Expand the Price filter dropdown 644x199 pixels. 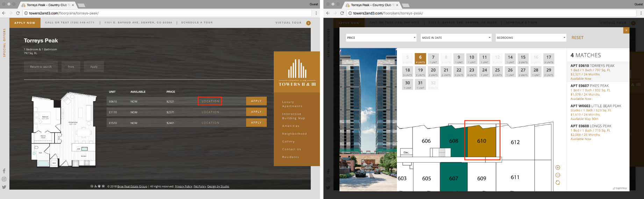tap(381, 38)
